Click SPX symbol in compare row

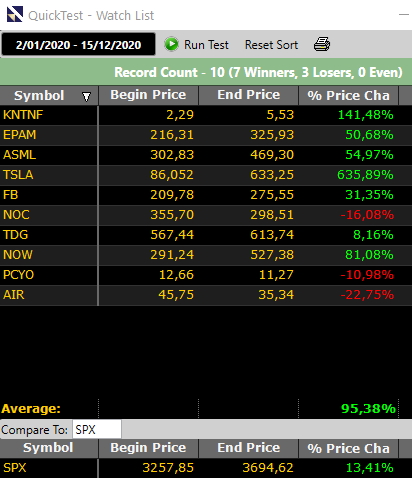(x=15, y=468)
